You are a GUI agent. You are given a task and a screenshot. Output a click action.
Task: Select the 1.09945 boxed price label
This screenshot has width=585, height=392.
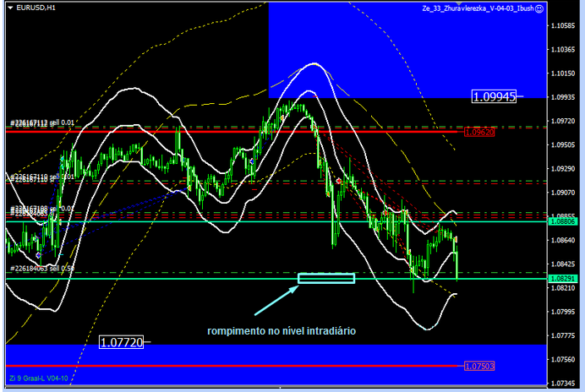pos(494,97)
